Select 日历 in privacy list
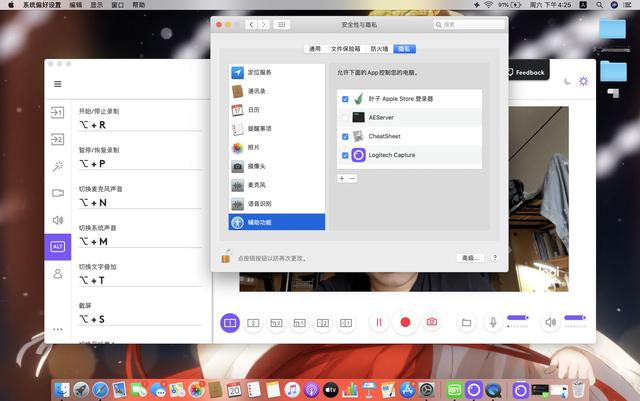 277,110
